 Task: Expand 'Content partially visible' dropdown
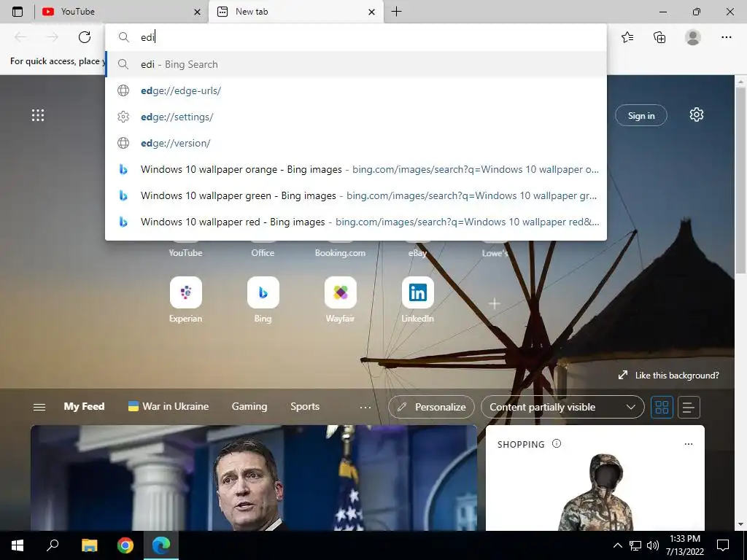tap(562, 407)
